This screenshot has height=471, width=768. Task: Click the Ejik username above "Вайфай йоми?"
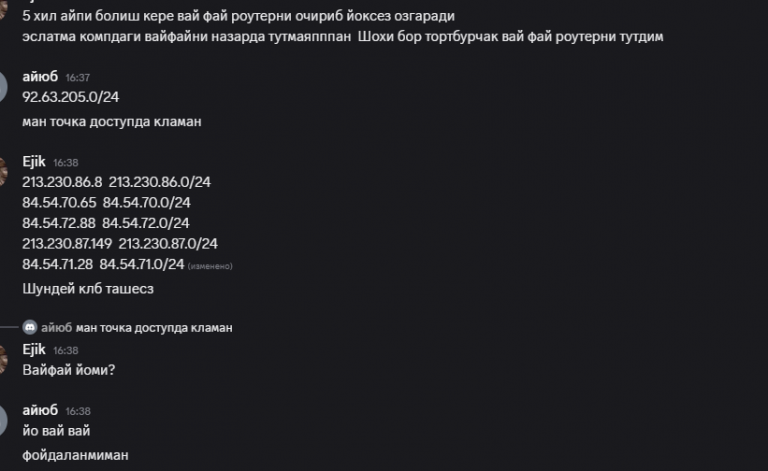pos(34,350)
